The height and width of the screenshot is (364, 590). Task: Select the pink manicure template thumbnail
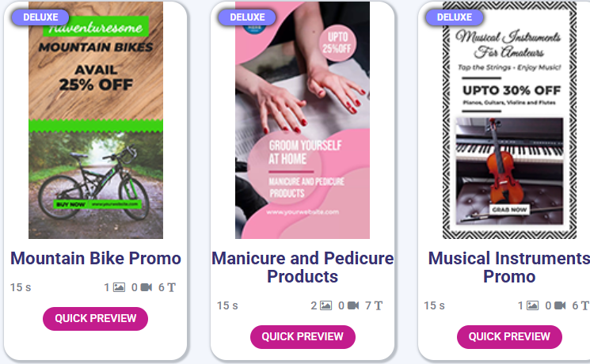pyautogui.click(x=303, y=120)
